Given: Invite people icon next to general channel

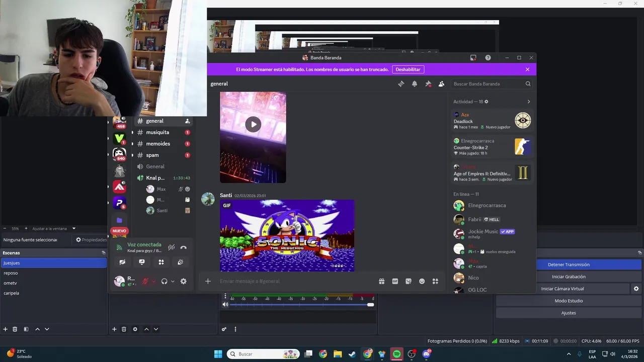Looking at the screenshot, I should [x=187, y=121].
